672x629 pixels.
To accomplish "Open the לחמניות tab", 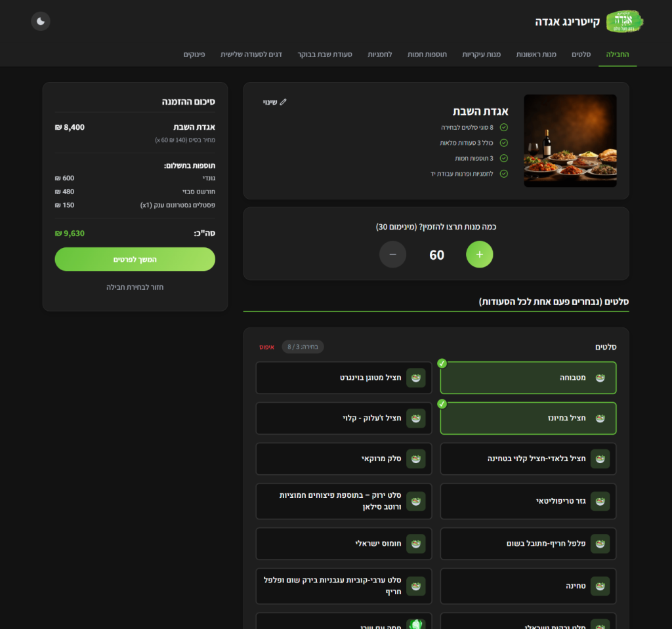I will pyautogui.click(x=380, y=54).
